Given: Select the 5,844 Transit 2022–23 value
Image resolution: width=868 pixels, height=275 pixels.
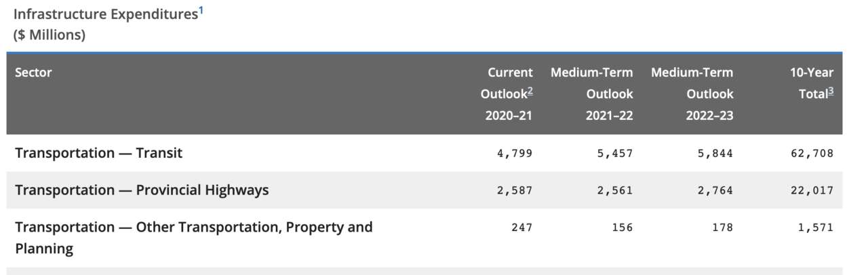Looking at the screenshot, I should 715,154.
